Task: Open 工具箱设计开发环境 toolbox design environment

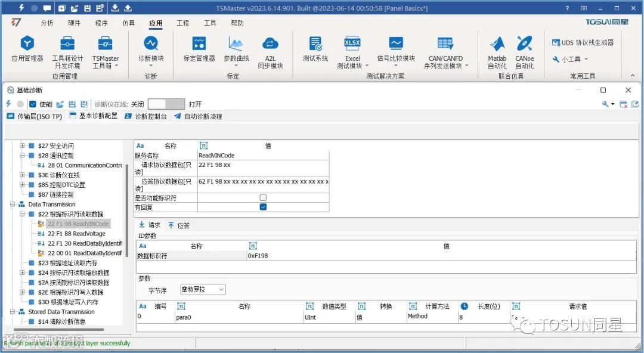Action: 67,52
